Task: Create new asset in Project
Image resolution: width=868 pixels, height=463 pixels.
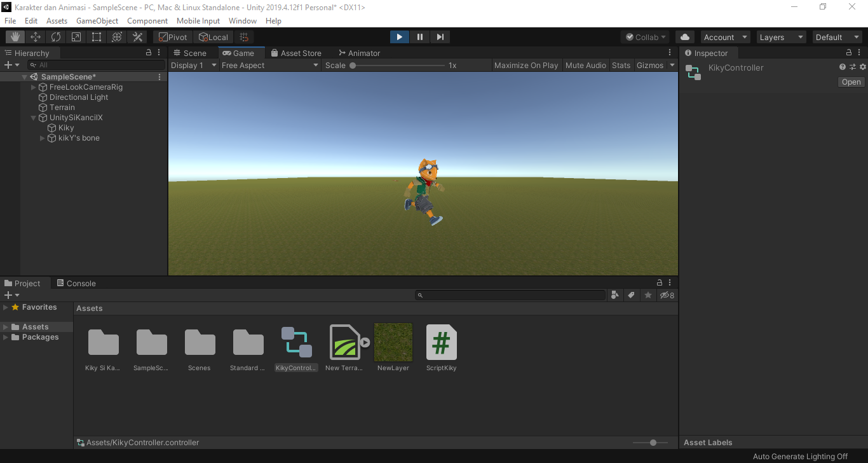Action: coord(11,295)
